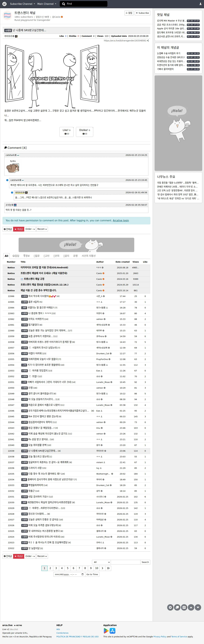The width and height of the screenshot is (204, 644).
Task: Open lower Recom dropdown near pagination
Action: coord(42,556)
